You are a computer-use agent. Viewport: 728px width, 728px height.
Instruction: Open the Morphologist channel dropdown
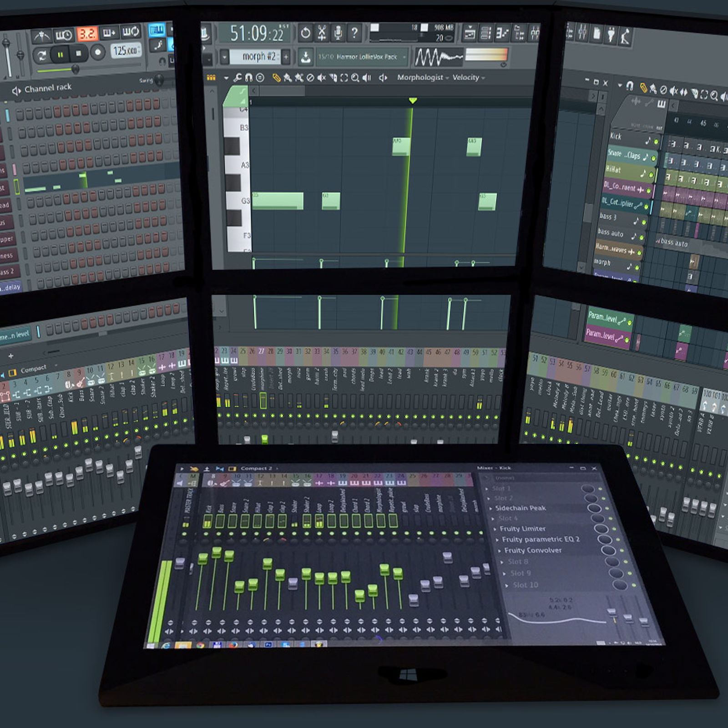coord(423,77)
